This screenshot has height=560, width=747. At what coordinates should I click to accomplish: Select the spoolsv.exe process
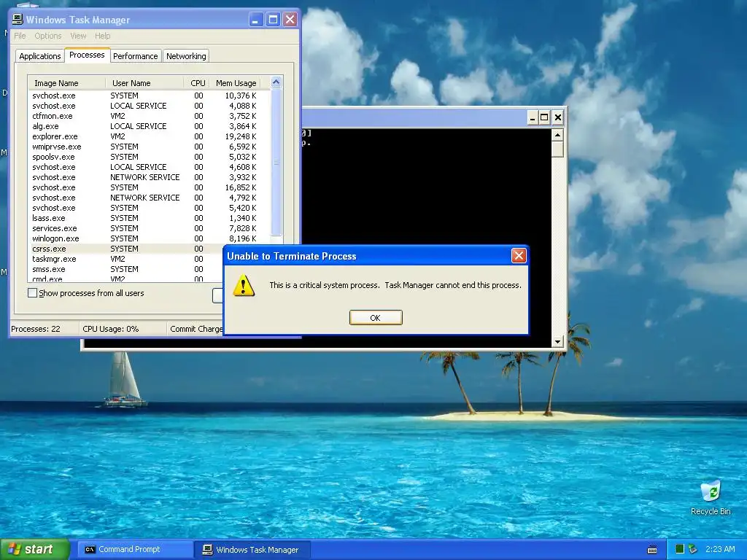149,157
